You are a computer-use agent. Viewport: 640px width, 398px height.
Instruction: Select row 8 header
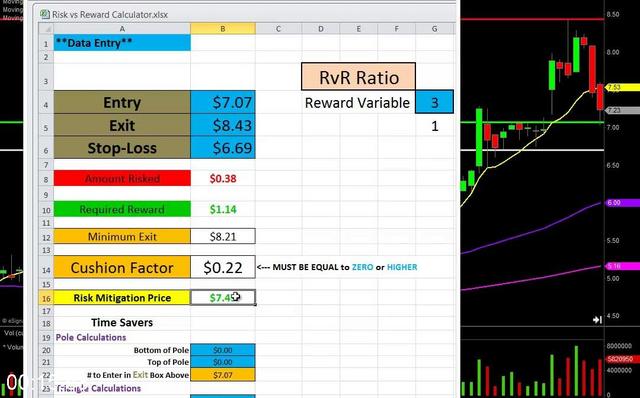tap(46, 179)
